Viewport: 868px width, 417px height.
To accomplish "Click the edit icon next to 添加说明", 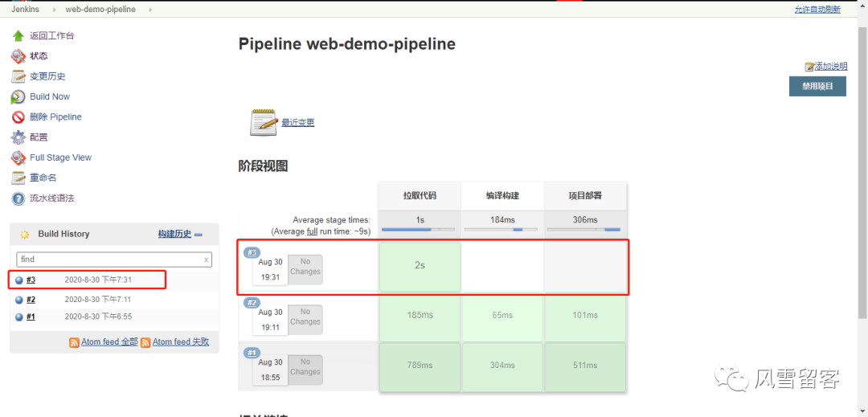I will pos(809,67).
